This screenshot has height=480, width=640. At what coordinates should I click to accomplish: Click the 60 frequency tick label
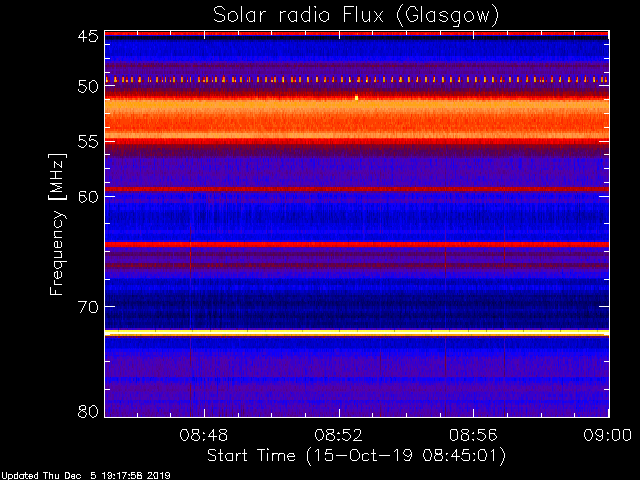click(x=88, y=197)
